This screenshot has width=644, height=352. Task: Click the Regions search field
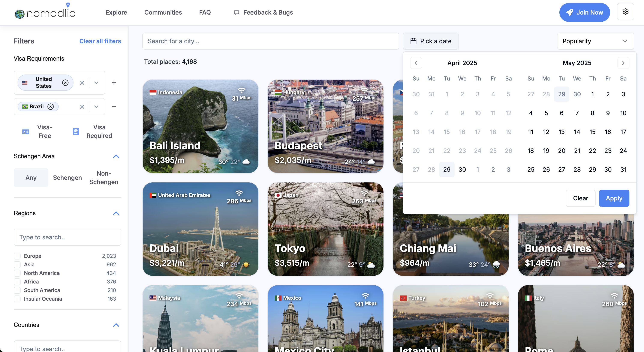[67, 237]
